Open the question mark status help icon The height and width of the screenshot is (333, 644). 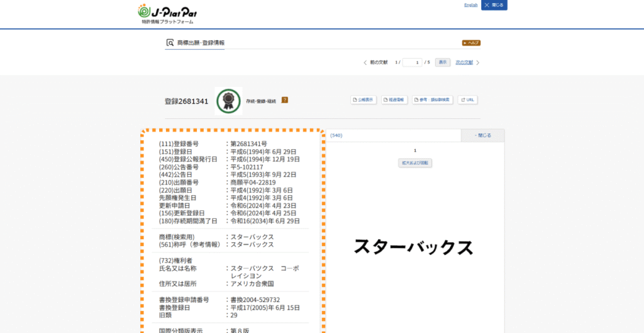click(x=284, y=100)
